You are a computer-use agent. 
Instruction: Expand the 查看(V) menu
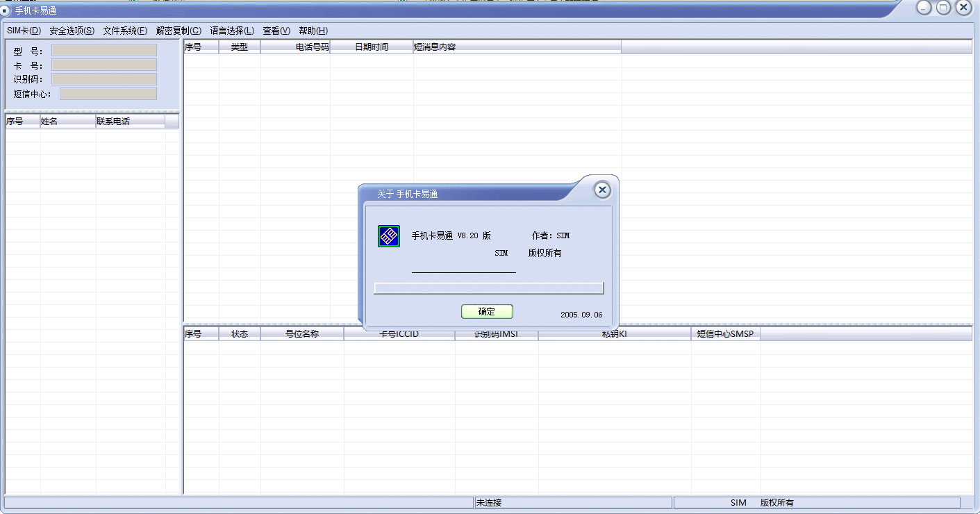tap(276, 31)
